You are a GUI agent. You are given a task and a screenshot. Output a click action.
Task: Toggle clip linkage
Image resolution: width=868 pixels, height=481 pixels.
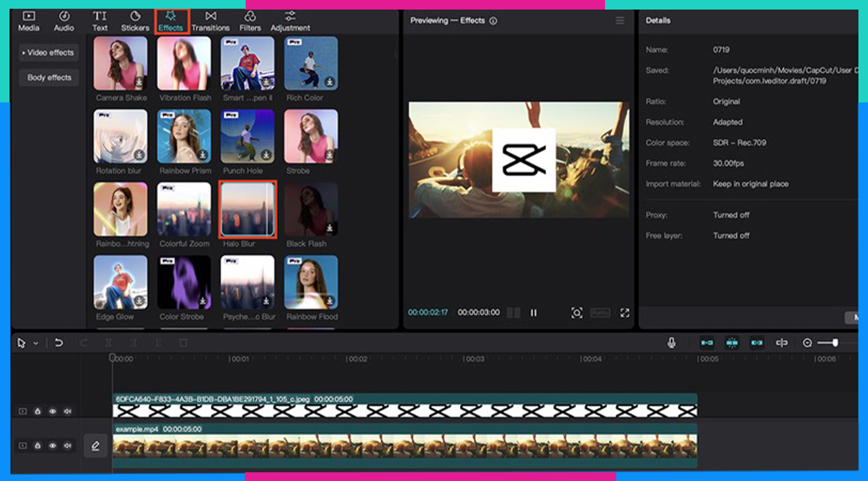click(x=757, y=343)
